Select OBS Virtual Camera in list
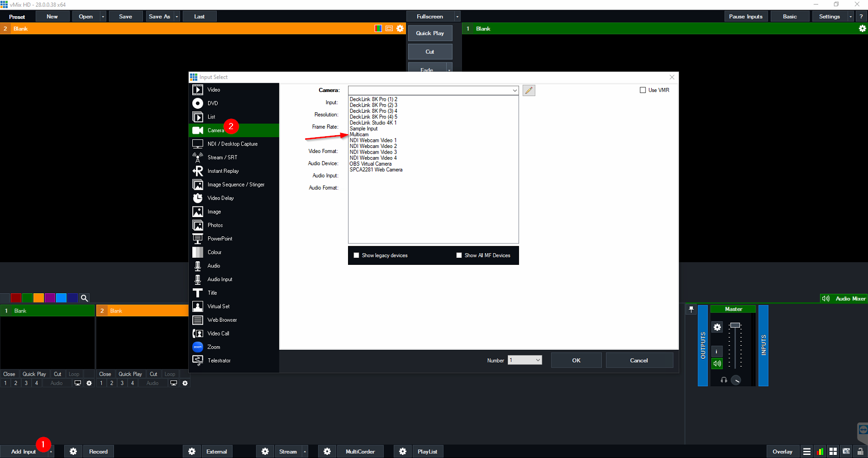This screenshot has height=458, width=868. tap(370, 164)
